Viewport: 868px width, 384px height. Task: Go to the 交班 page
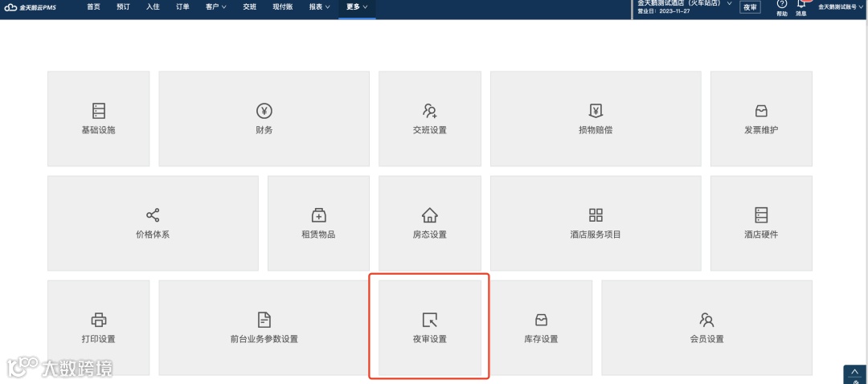pyautogui.click(x=250, y=7)
